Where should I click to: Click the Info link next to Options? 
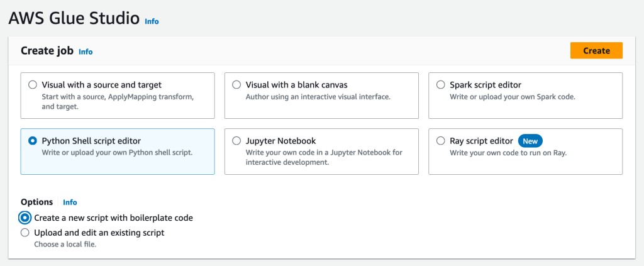70,202
